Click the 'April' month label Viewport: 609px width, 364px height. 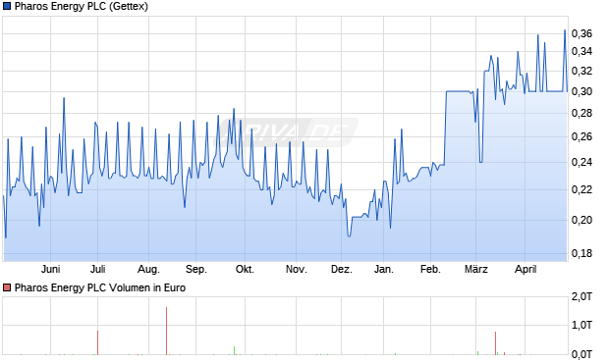click(526, 269)
